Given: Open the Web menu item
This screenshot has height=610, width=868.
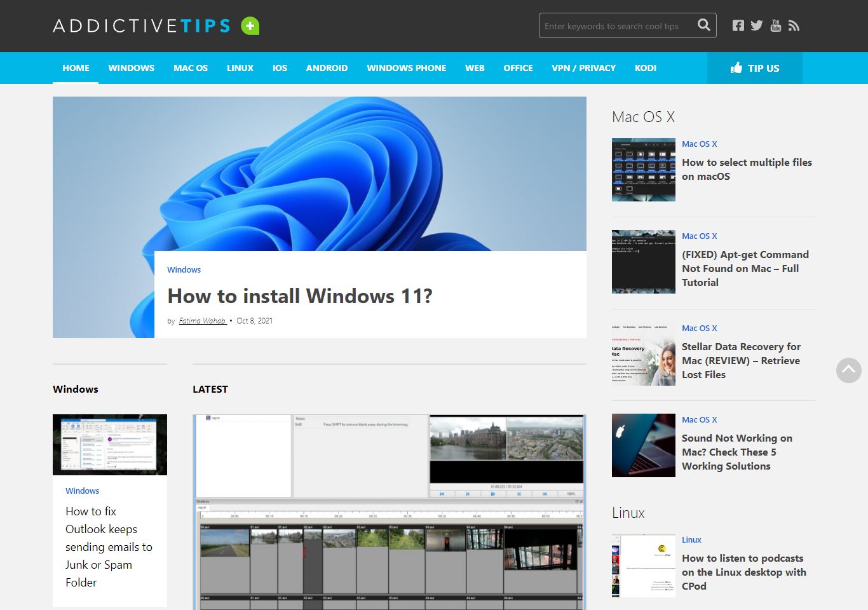Looking at the screenshot, I should point(475,68).
